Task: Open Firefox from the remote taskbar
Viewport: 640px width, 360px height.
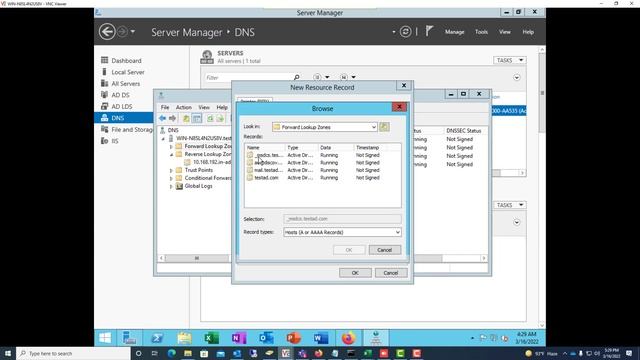Action: (x=348, y=338)
